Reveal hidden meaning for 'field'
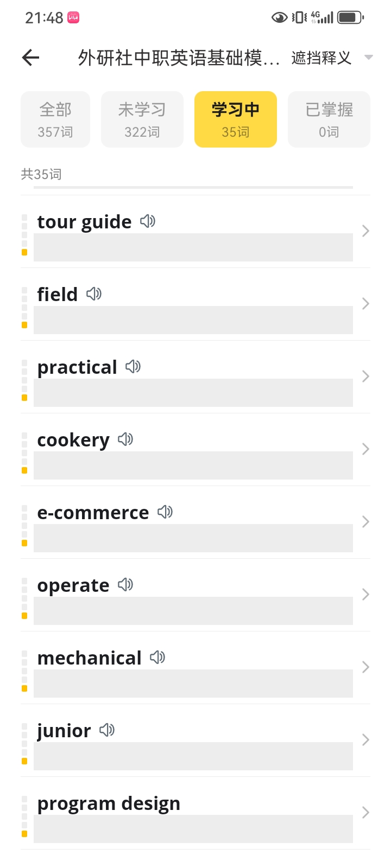This screenshot has width=391, height=868. click(193, 320)
